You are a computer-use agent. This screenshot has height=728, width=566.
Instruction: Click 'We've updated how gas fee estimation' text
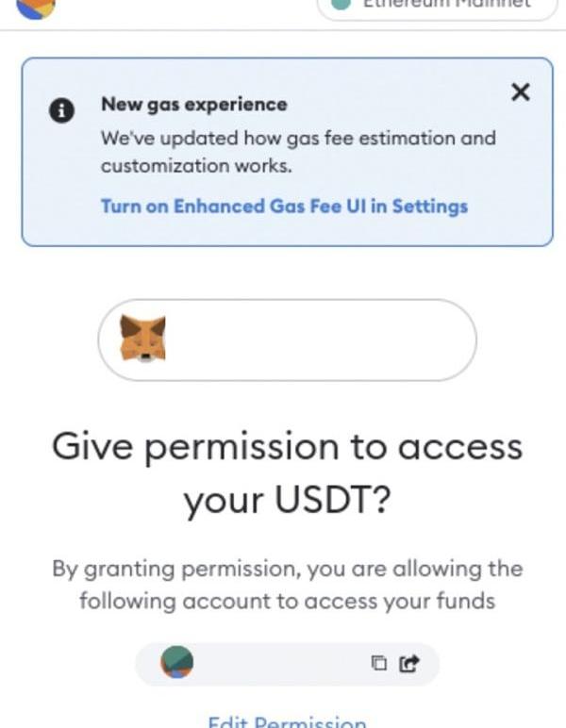click(x=298, y=139)
